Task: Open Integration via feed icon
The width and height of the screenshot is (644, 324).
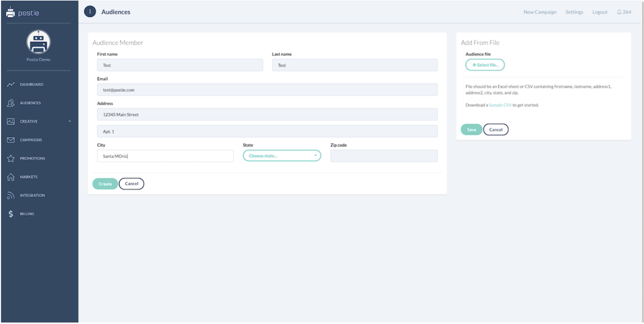Action: [11, 195]
